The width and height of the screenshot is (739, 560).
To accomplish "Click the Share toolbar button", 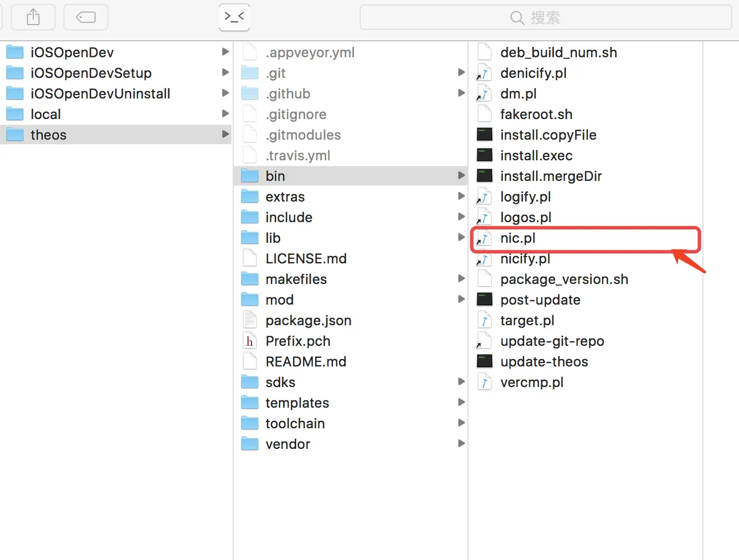I will click(x=33, y=17).
